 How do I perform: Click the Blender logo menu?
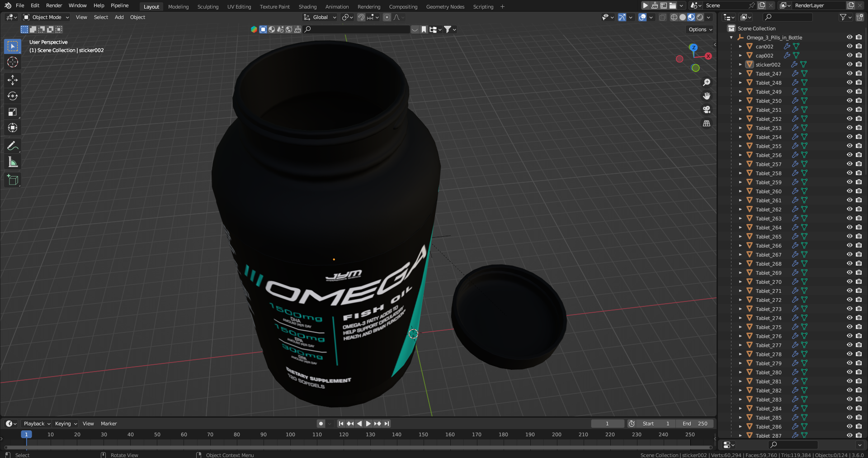(8, 5)
